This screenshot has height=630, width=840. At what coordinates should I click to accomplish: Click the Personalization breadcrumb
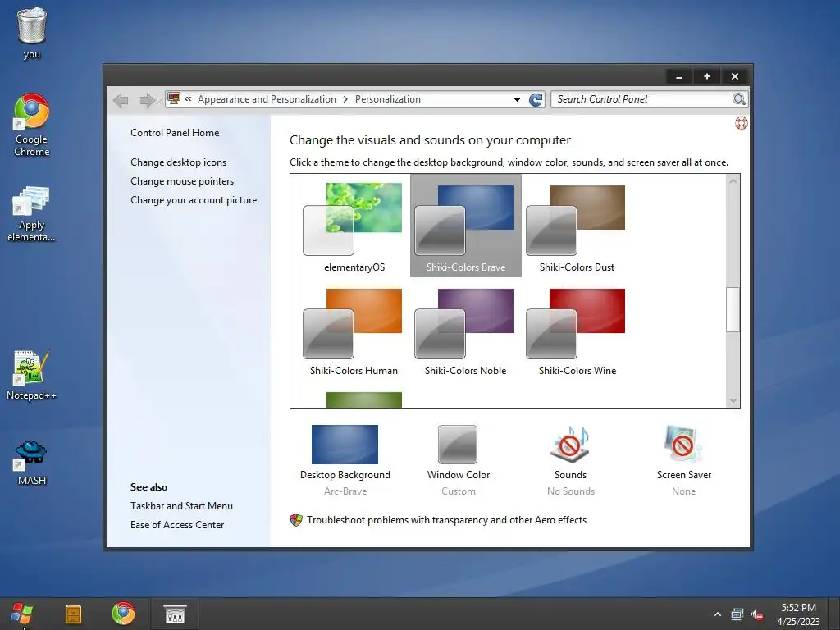pos(388,99)
